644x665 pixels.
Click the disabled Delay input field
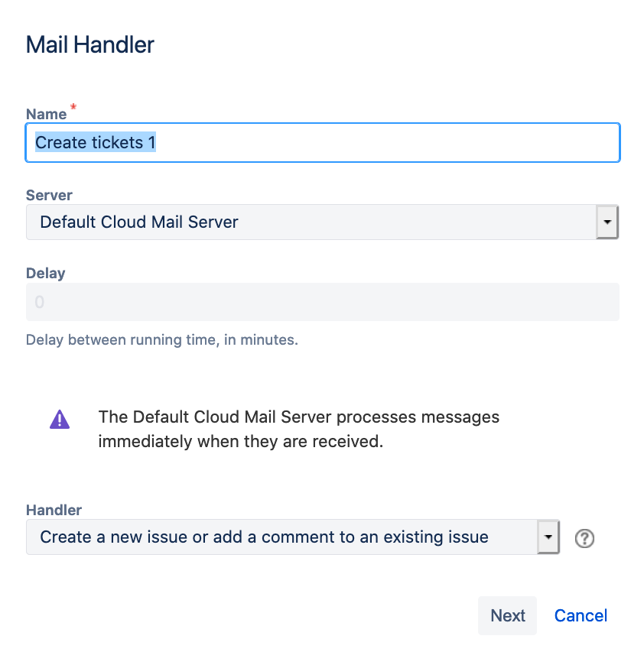click(x=323, y=302)
